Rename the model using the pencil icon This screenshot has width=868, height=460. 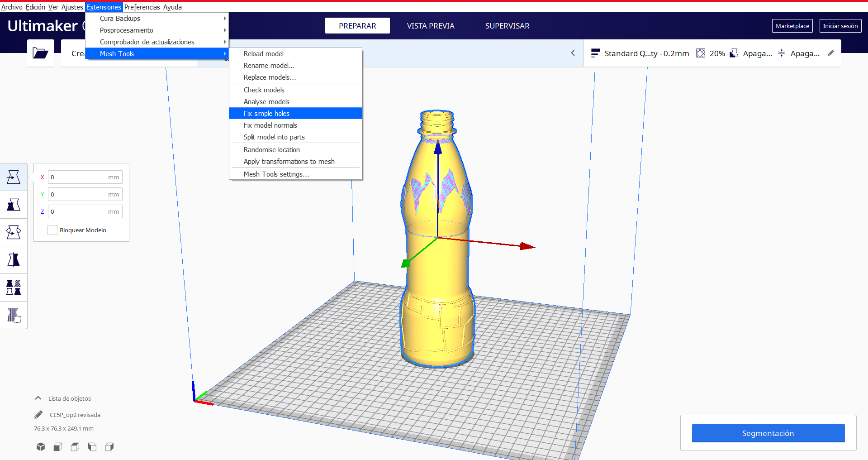click(x=38, y=414)
